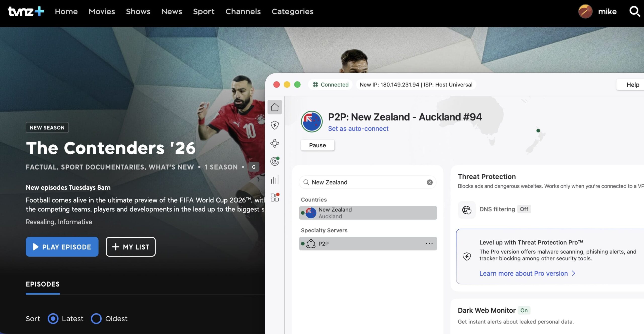This screenshot has height=334, width=644.
Task: Click the New Zealand flag server icon
Action: [312, 121]
